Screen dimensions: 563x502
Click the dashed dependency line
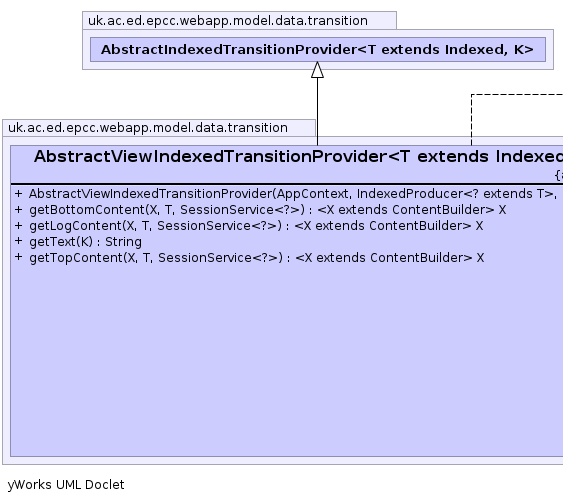tap(471, 118)
